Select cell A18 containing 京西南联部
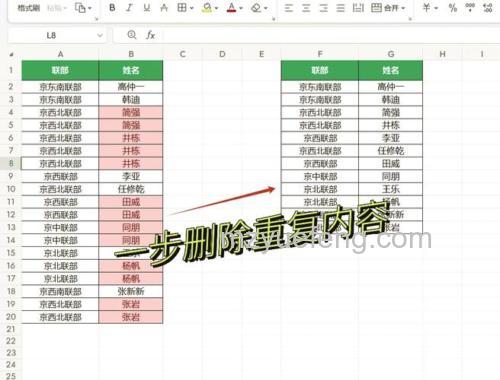This screenshot has height=380, width=500. (x=60, y=291)
